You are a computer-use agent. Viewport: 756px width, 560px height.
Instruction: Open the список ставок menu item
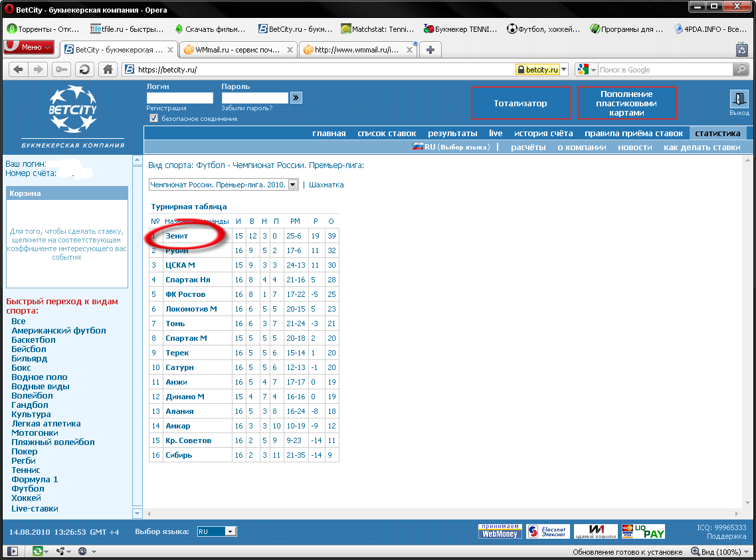387,133
